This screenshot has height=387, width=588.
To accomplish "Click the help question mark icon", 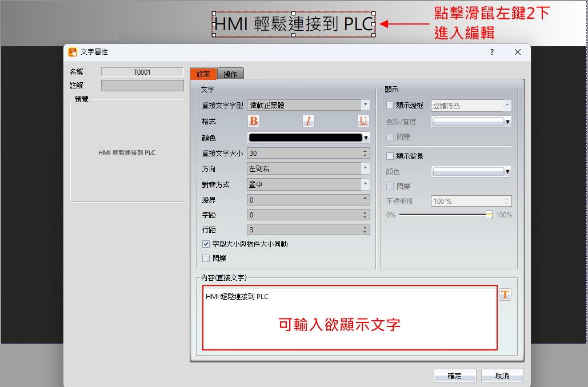I will coord(491,52).
